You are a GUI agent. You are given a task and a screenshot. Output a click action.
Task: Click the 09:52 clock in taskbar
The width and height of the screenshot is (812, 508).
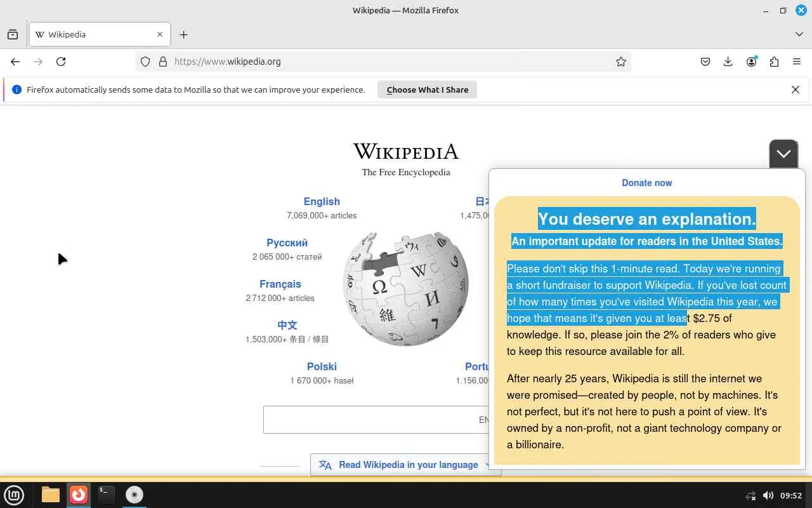coord(791,495)
